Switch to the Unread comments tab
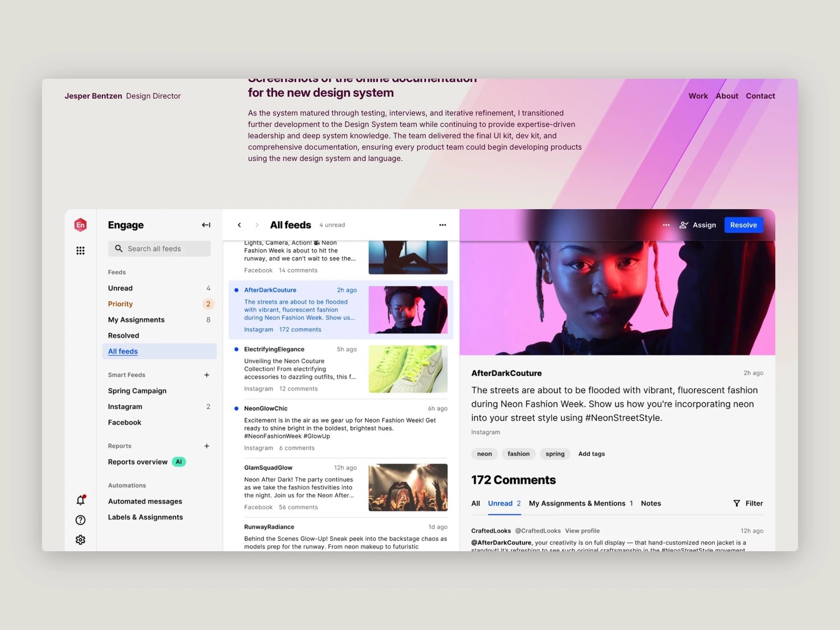The height and width of the screenshot is (630, 840). click(504, 503)
